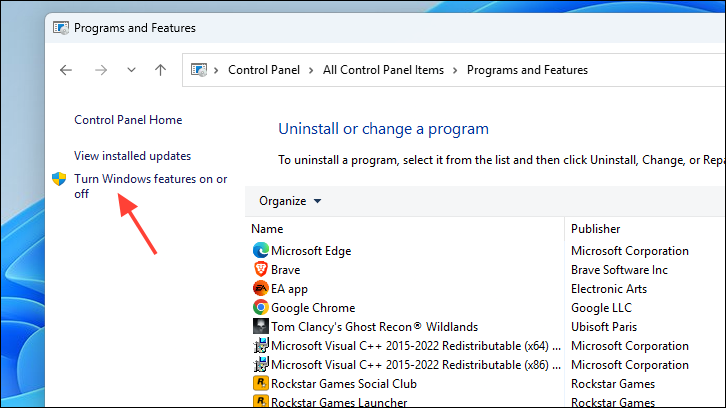Click Microsoft Corporation publisher for Visual C++ x64
The width and height of the screenshot is (726, 408).
tap(630, 346)
